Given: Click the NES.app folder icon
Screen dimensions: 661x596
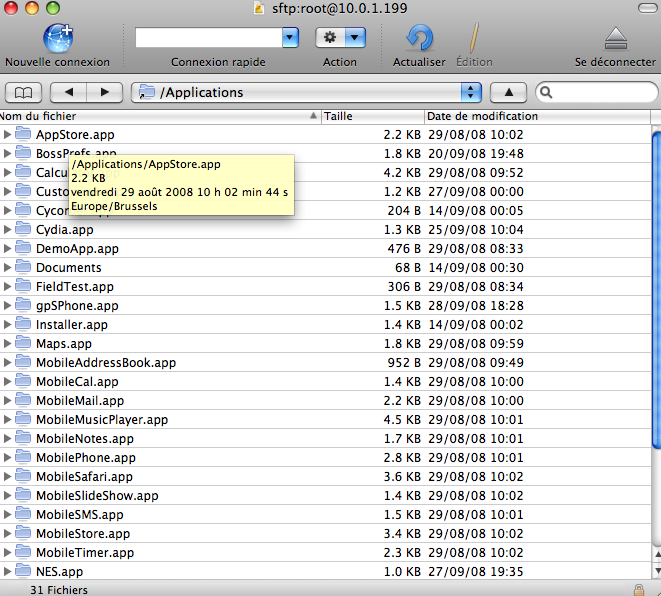Looking at the screenshot, I should tap(23, 571).
